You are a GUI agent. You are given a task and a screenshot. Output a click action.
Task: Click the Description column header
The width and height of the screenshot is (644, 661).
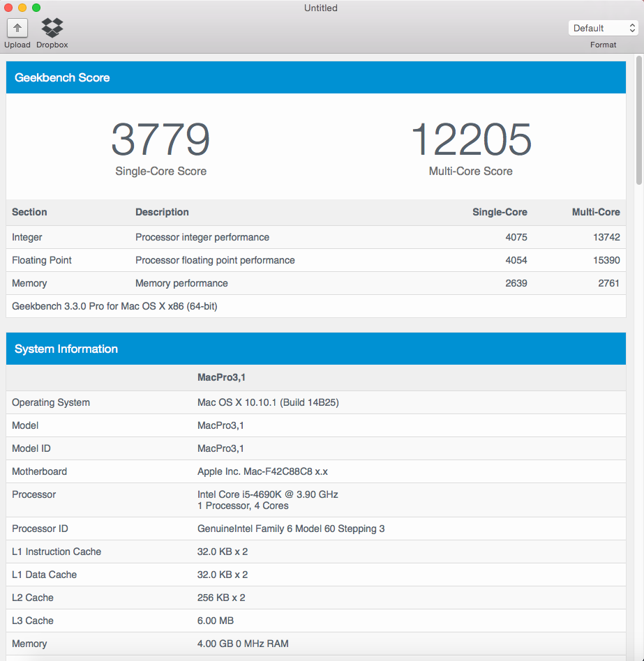point(162,212)
